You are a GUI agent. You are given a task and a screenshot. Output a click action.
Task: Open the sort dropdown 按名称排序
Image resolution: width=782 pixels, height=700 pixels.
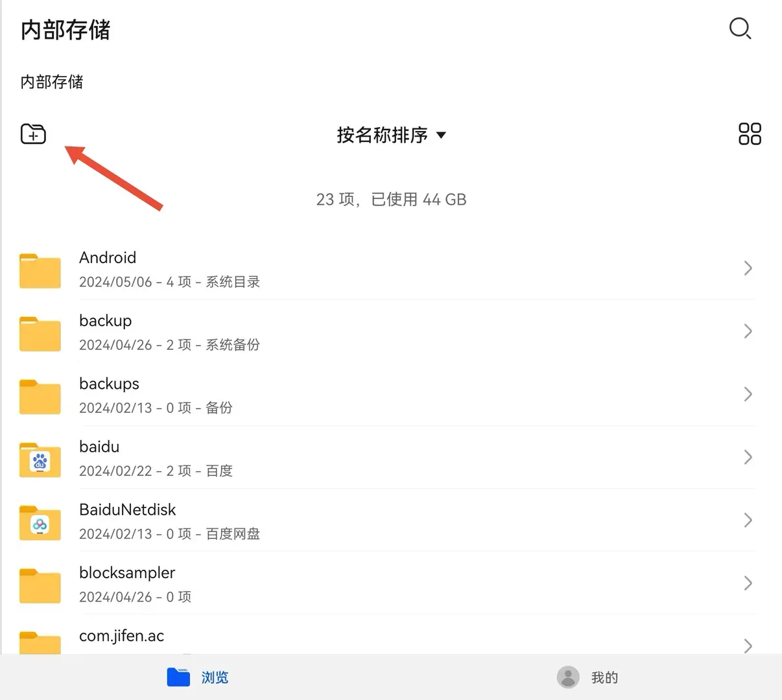[x=391, y=135]
